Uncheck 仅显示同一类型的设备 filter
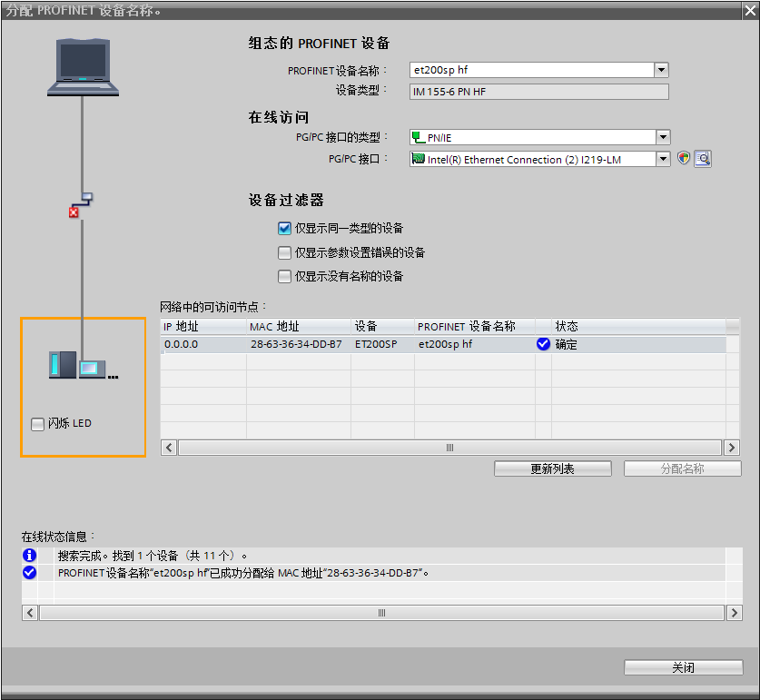 point(284,228)
